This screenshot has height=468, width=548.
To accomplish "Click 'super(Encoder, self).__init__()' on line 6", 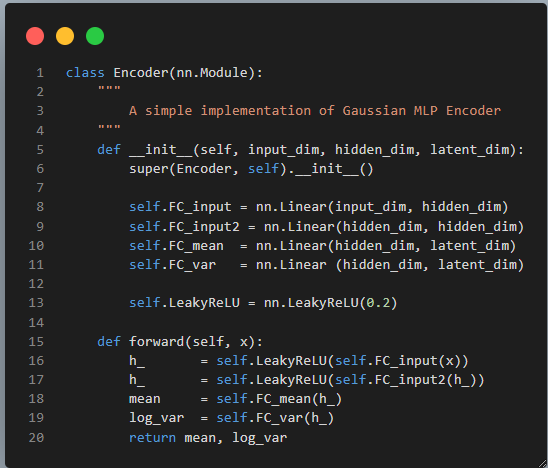I will [251, 169].
